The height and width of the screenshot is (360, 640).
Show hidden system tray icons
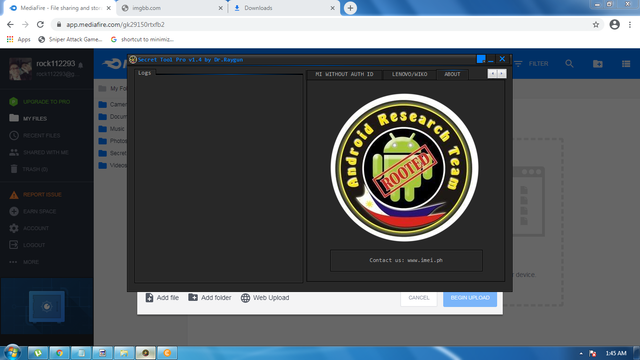coord(581,353)
